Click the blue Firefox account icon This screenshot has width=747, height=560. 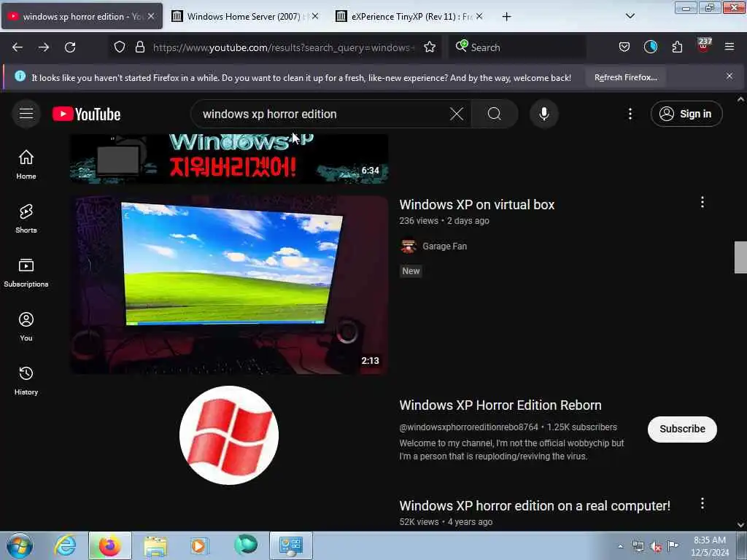650,47
